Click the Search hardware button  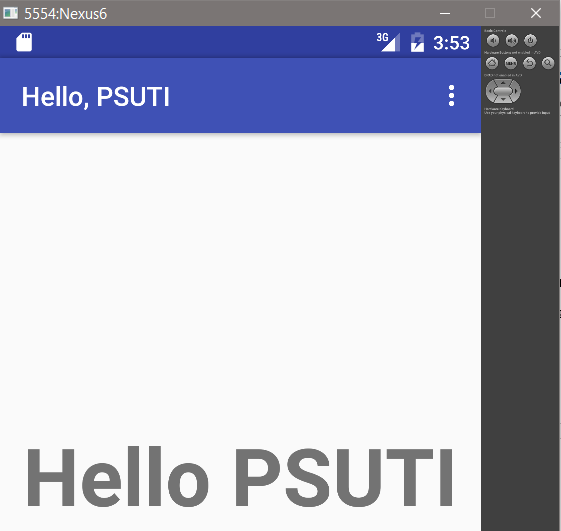point(548,63)
